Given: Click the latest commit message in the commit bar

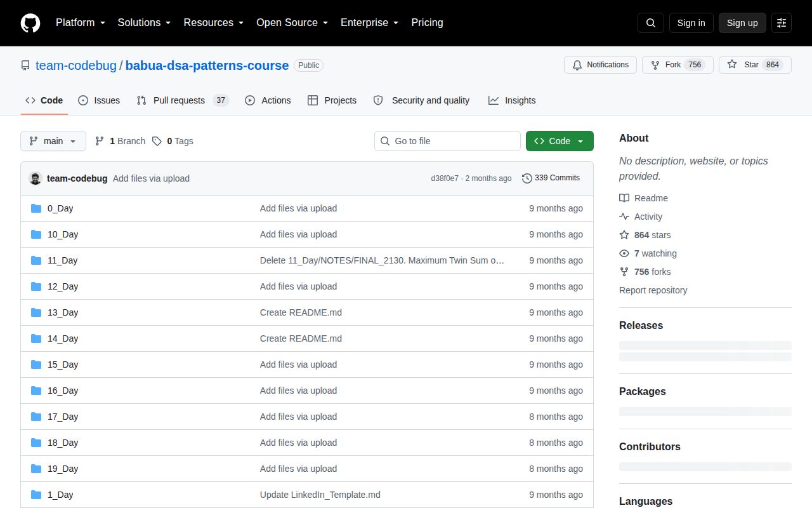Looking at the screenshot, I should [151, 178].
